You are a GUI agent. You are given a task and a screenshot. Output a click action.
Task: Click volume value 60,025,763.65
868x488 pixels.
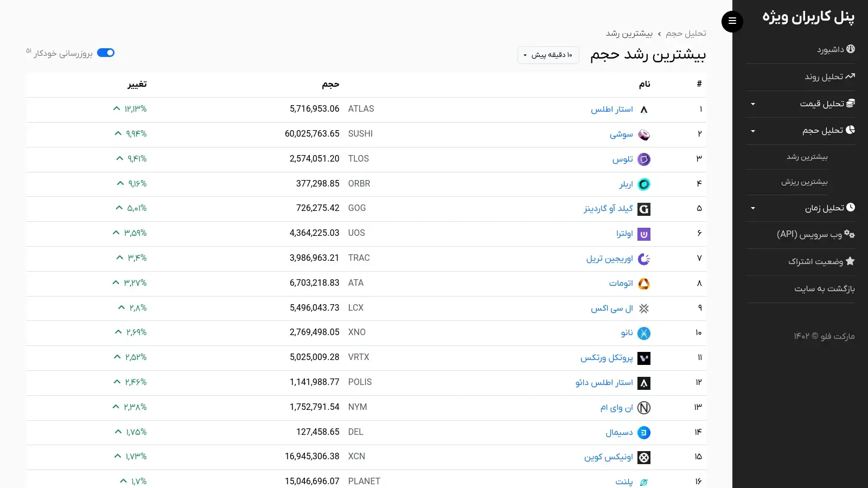(x=312, y=134)
